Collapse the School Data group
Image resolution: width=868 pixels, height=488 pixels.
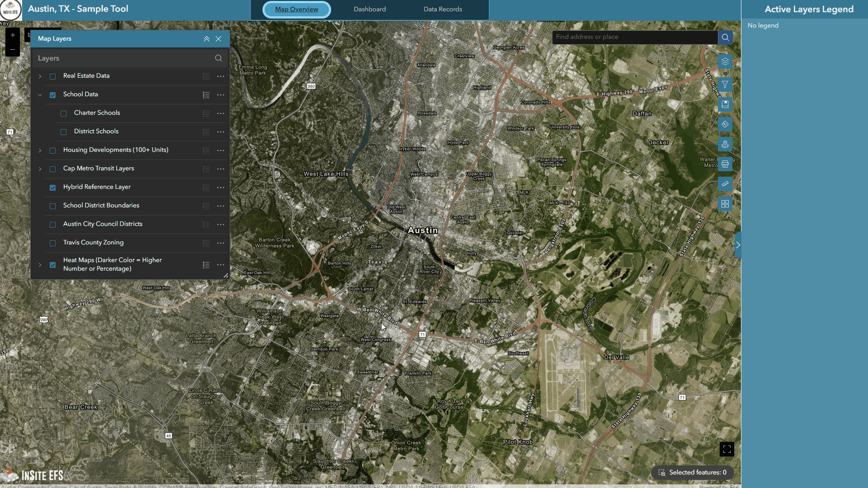click(x=40, y=95)
